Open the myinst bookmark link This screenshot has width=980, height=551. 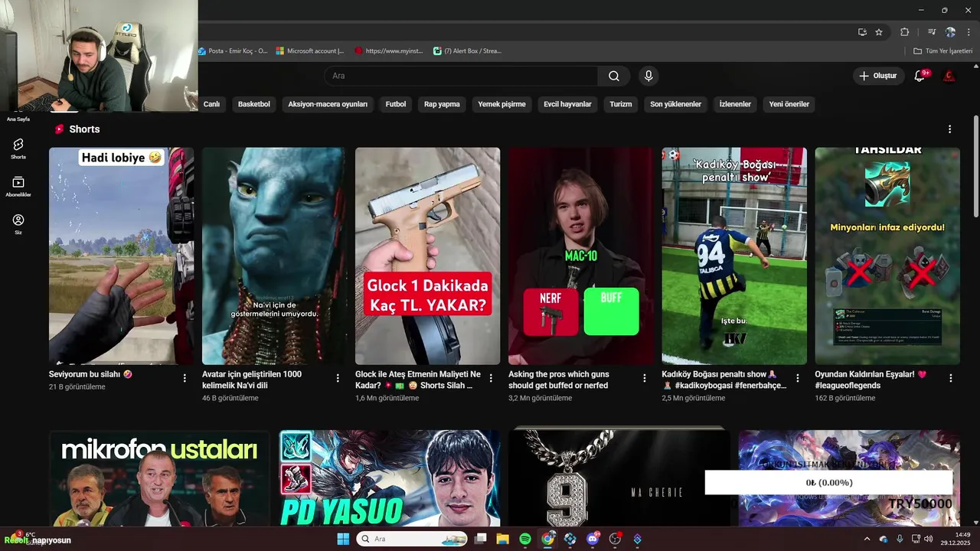[389, 51]
